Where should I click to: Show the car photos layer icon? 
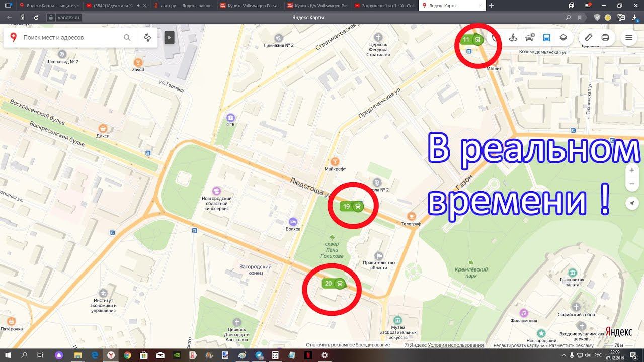click(x=530, y=37)
